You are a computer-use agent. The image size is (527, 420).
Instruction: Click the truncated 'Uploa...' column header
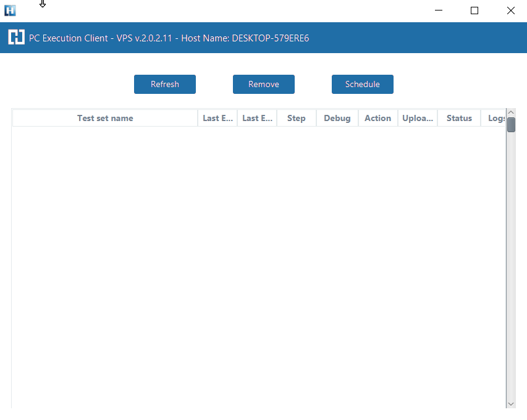pos(418,118)
